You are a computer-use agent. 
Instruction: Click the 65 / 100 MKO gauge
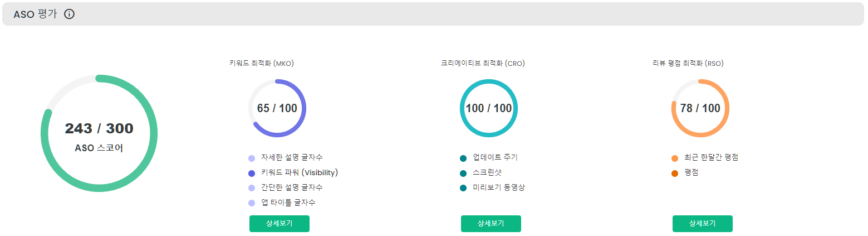pos(277,108)
